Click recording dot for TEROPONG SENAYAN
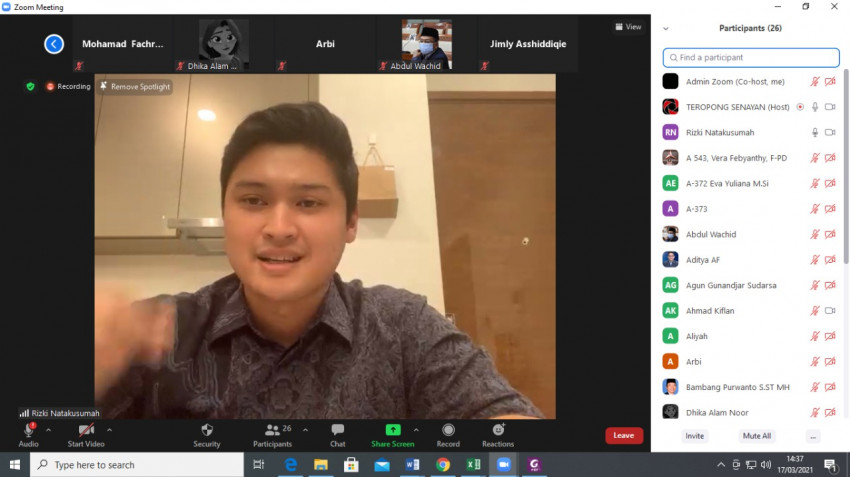The image size is (850, 477). point(800,107)
